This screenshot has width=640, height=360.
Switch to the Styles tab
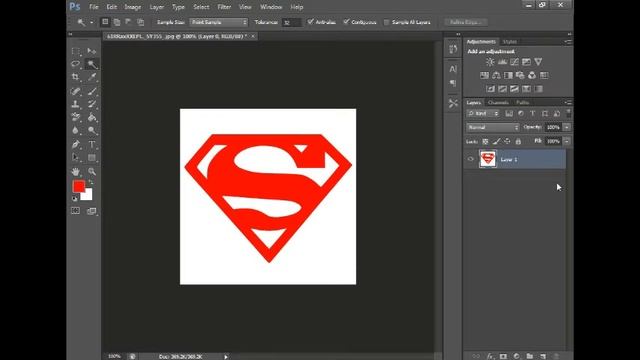pyautogui.click(x=510, y=42)
